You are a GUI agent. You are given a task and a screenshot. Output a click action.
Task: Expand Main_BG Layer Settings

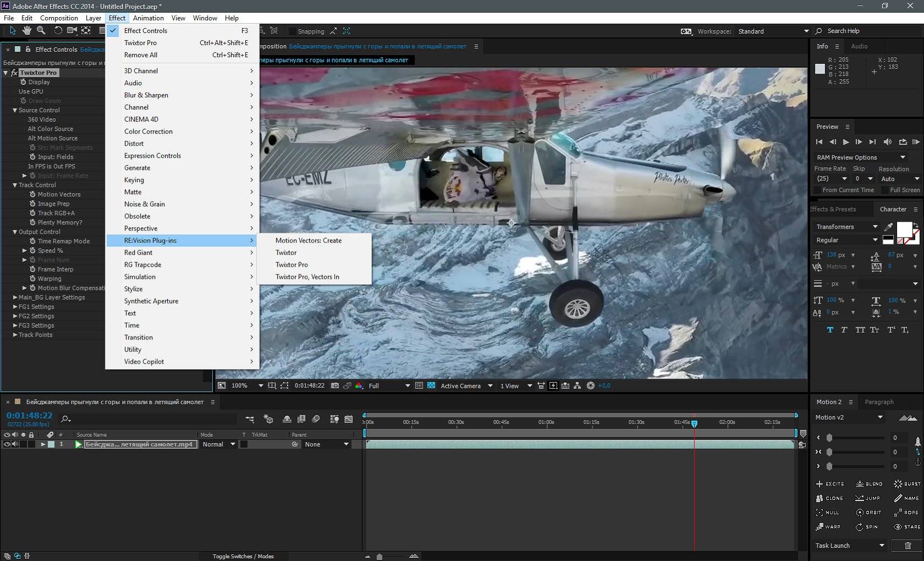point(15,297)
